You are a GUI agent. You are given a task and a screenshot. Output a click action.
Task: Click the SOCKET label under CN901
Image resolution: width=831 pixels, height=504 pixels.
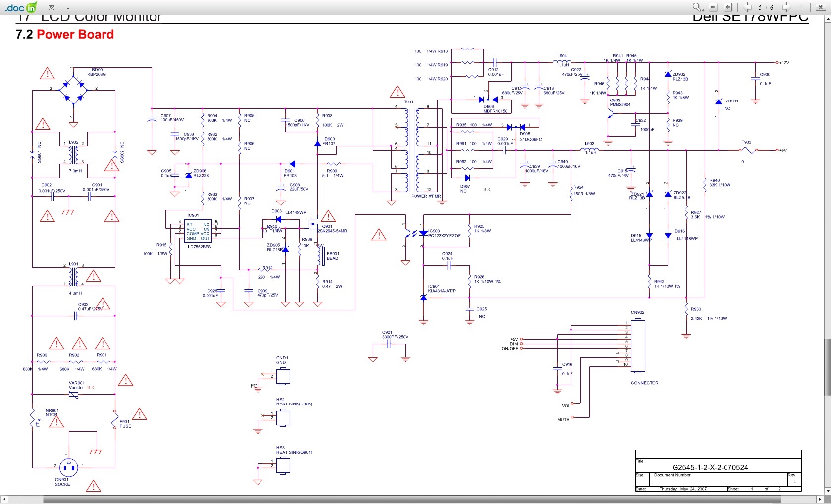[x=63, y=484]
